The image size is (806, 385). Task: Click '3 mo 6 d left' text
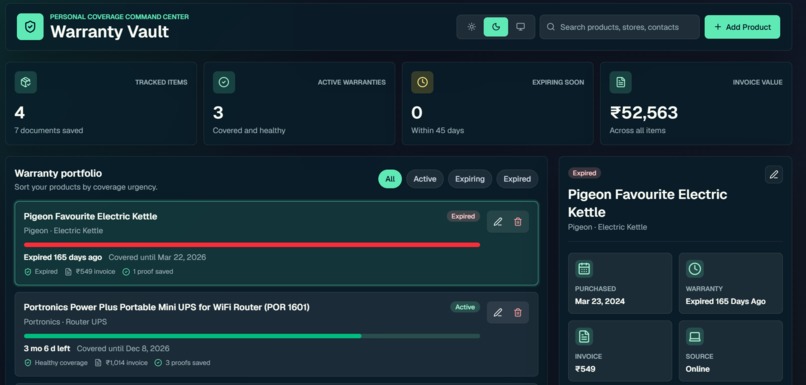pyautogui.click(x=47, y=349)
